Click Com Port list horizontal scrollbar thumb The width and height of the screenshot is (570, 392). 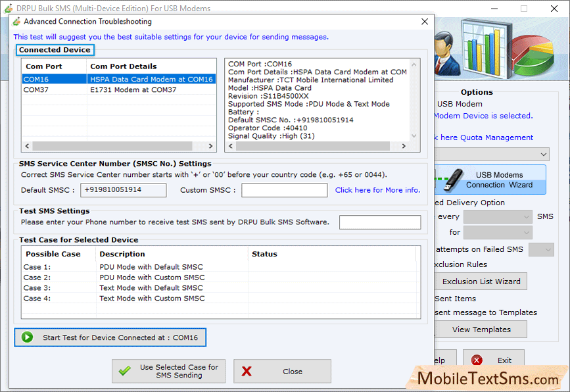[112, 146]
